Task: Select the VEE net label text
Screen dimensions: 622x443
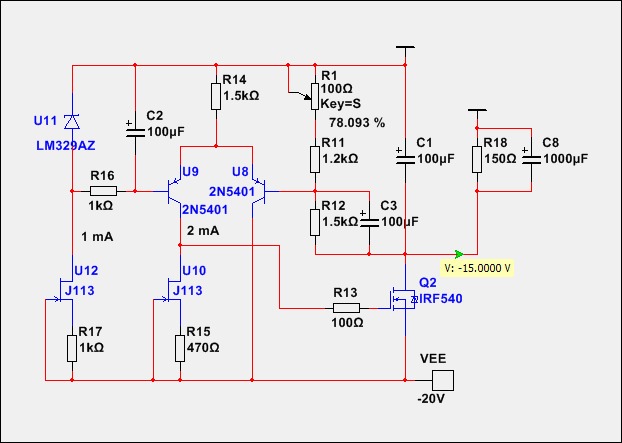Action: [433, 359]
